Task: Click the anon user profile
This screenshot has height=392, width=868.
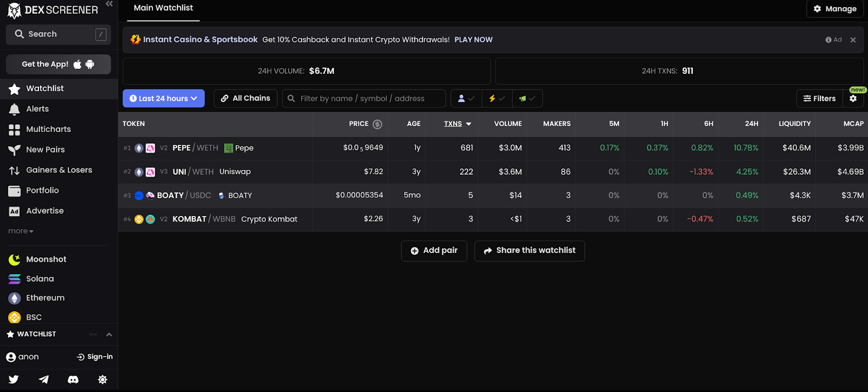Action: pyautogui.click(x=22, y=357)
